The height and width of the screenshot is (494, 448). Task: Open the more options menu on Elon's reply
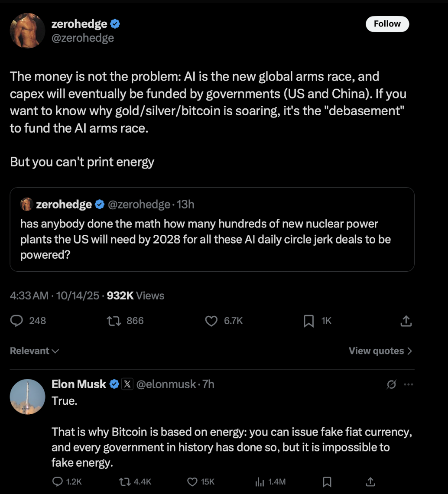(408, 384)
